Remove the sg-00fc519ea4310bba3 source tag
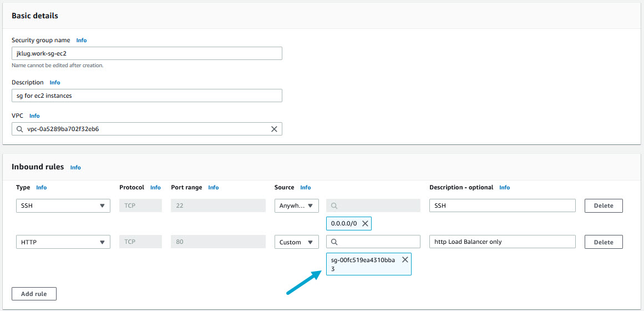644x311 pixels. coord(405,260)
